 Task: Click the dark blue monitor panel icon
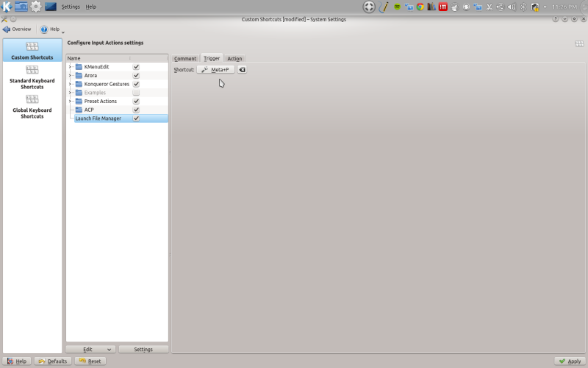[x=51, y=7]
